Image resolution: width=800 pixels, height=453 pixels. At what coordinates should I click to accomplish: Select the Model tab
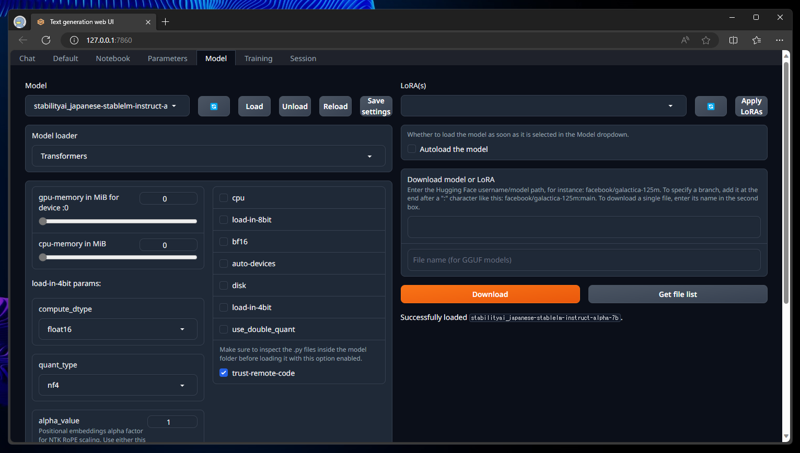[x=216, y=58]
